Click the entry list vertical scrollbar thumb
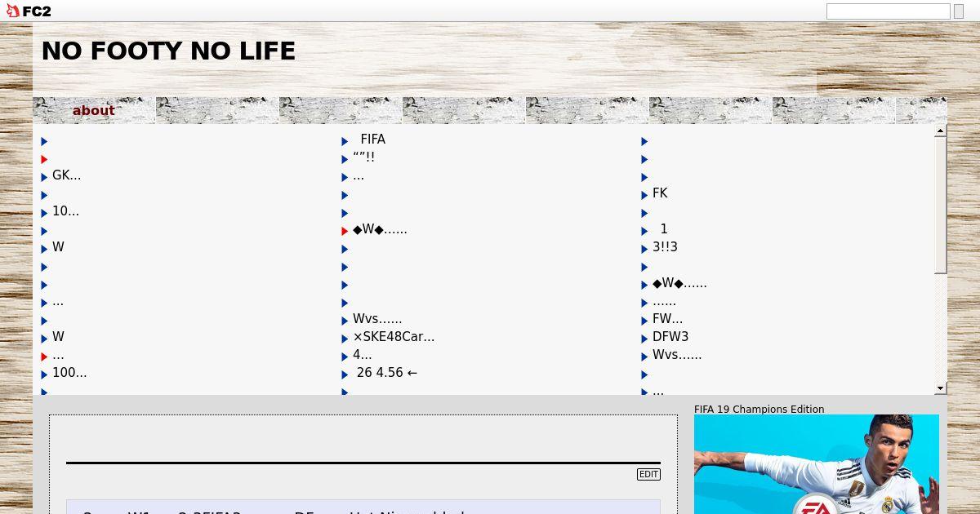 click(x=941, y=205)
